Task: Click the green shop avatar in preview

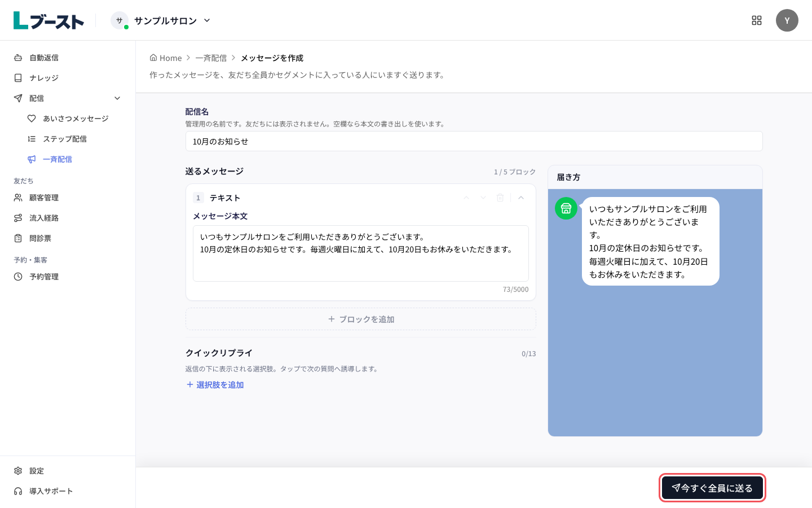Action: pos(566,208)
